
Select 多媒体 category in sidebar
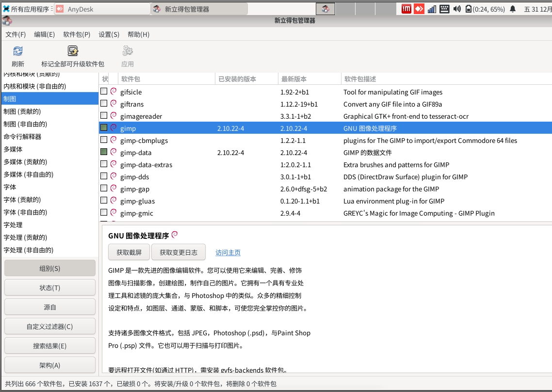pos(49,149)
